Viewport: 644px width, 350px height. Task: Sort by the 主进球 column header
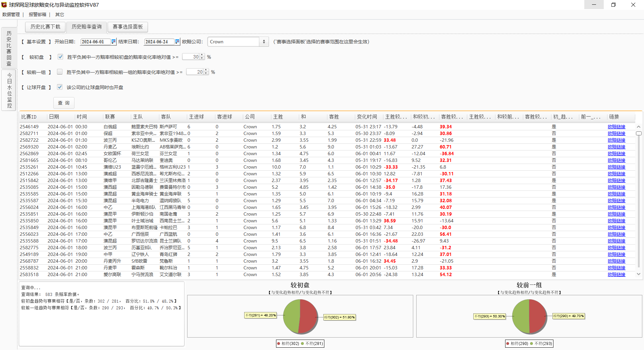(x=201, y=117)
